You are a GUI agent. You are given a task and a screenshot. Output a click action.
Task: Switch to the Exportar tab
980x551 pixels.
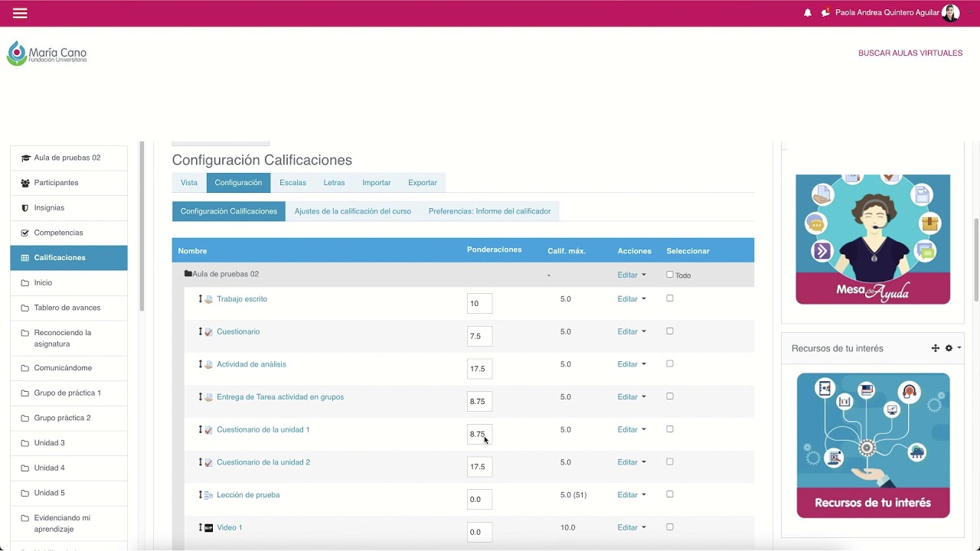click(423, 183)
